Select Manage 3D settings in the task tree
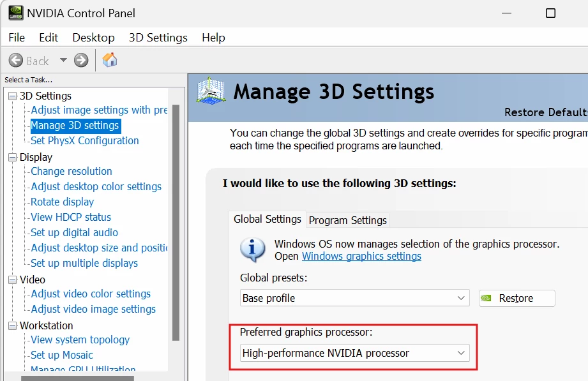This screenshot has width=588, height=381. (75, 125)
